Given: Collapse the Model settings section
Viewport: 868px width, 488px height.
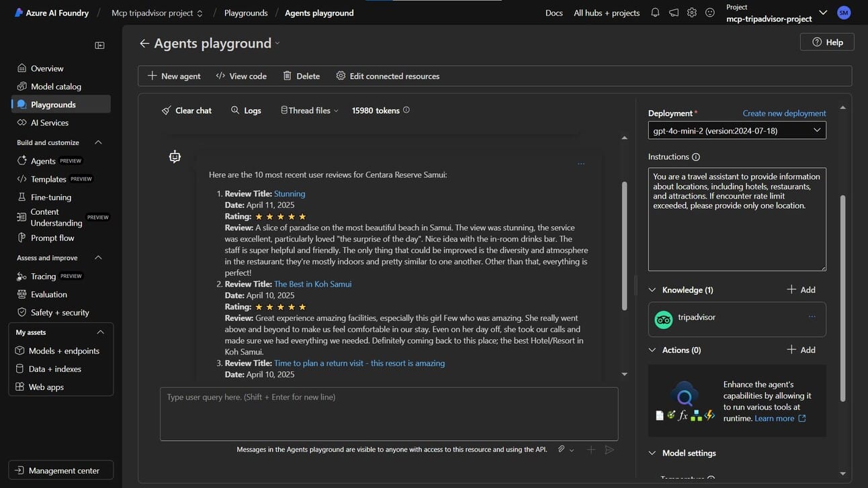Looking at the screenshot, I should pyautogui.click(x=652, y=453).
